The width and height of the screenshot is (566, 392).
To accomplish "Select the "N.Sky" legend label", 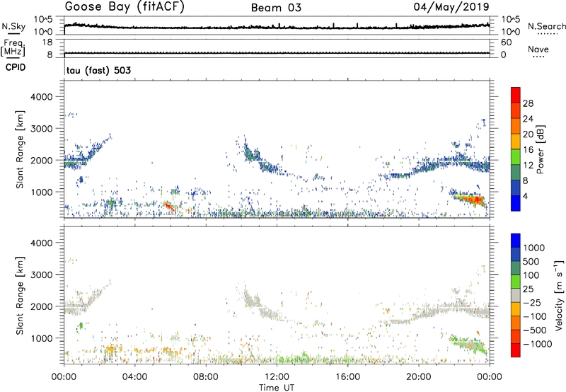I will pos(13,26).
